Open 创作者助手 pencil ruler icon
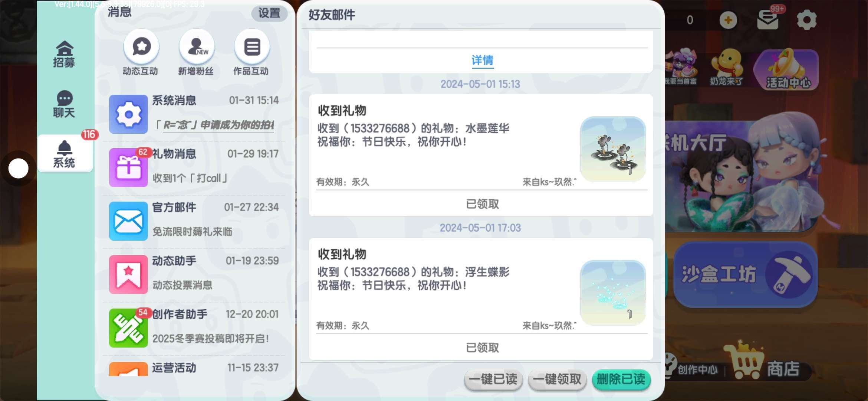The height and width of the screenshot is (401, 868). tap(128, 328)
